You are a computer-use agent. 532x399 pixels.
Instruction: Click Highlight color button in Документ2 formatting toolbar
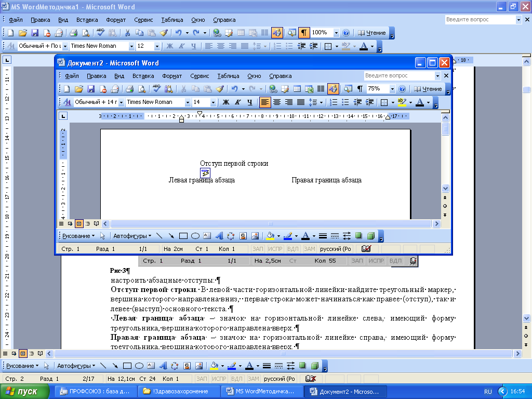click(402, 102)
